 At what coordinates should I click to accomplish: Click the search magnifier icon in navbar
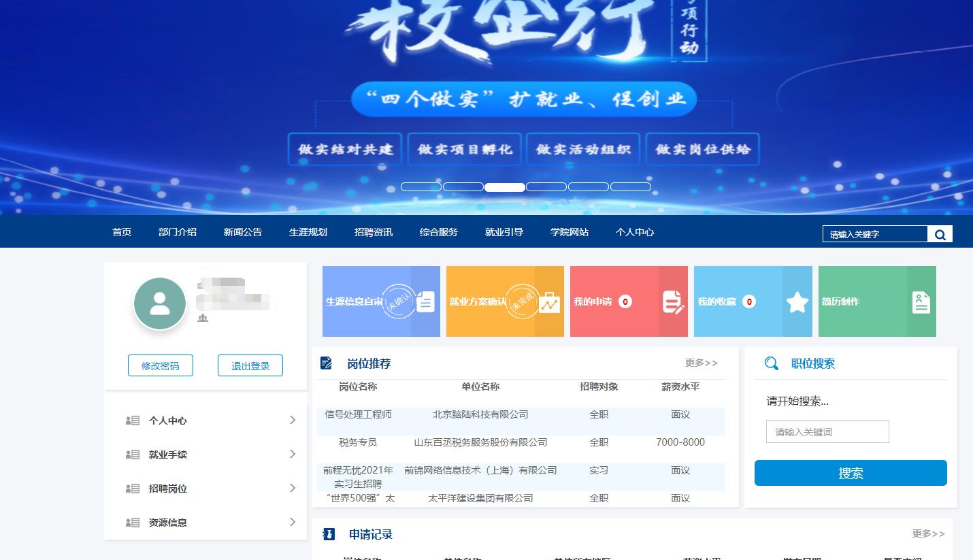[x=940, y=234]
